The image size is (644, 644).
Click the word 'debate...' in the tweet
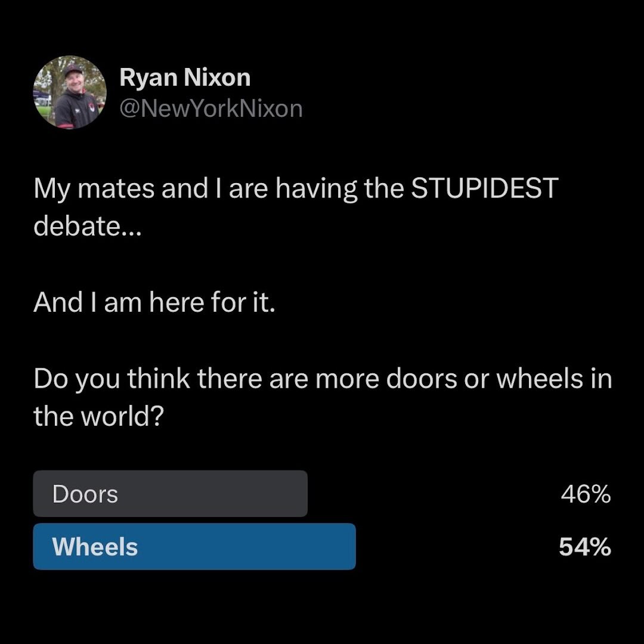point(86,225)
